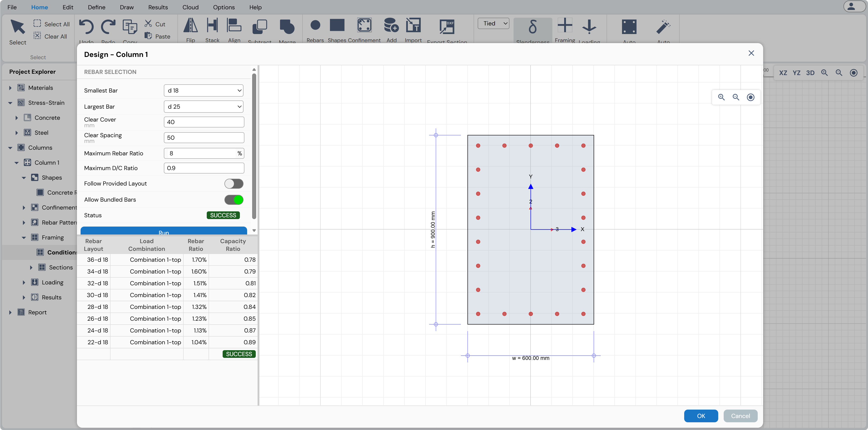Reset the section preview zoom
The image size is (868, 430).
tap(750, 97)
